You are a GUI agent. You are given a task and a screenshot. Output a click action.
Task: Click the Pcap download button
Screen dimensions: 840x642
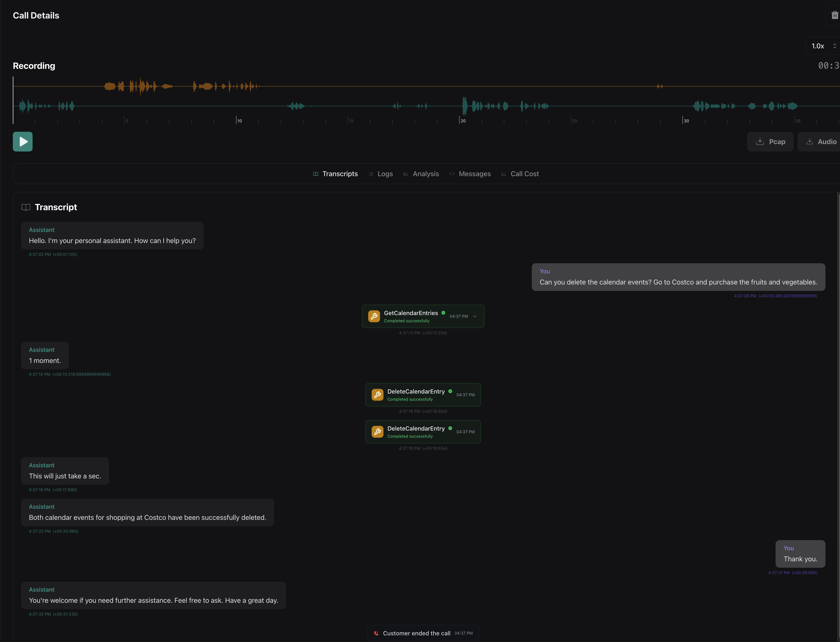point(770,141)
